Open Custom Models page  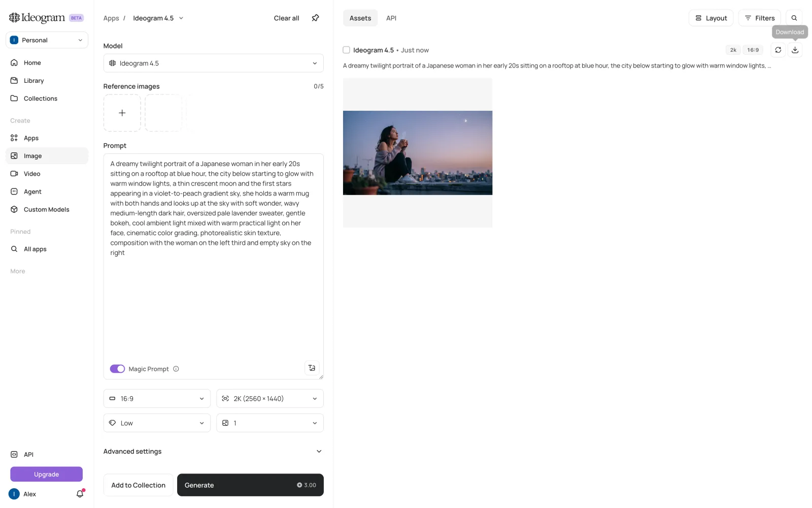(x=47, y=209)
